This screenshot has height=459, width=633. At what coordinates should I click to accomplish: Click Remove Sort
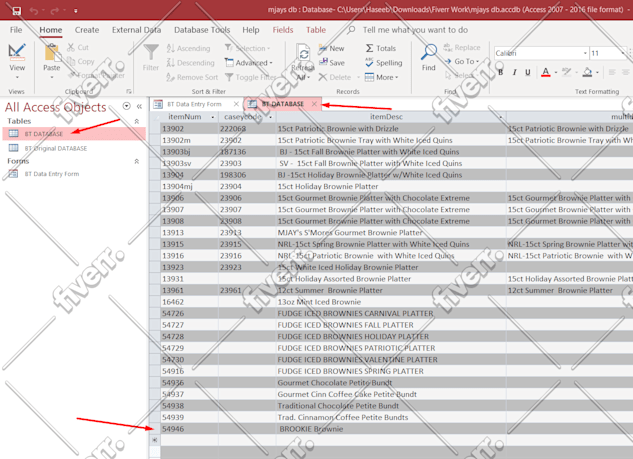click(192, 77)
